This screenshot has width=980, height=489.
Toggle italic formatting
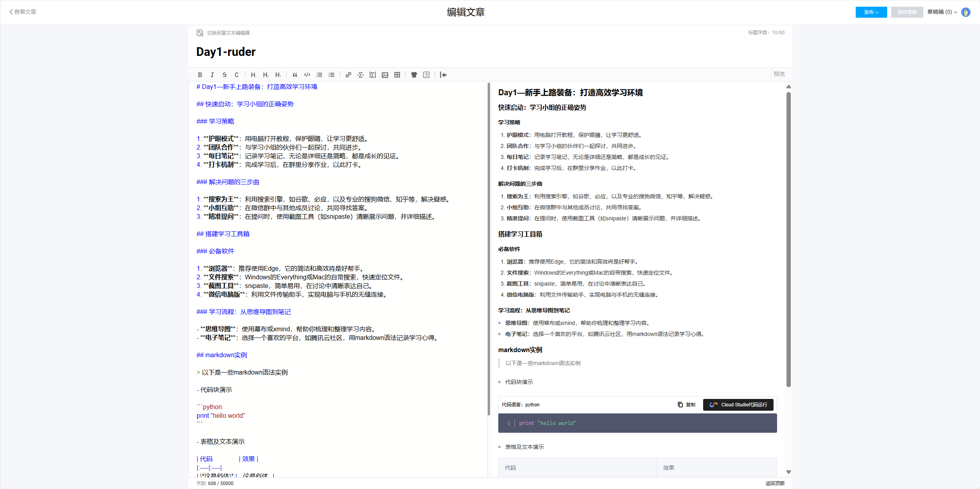point(212,75)
